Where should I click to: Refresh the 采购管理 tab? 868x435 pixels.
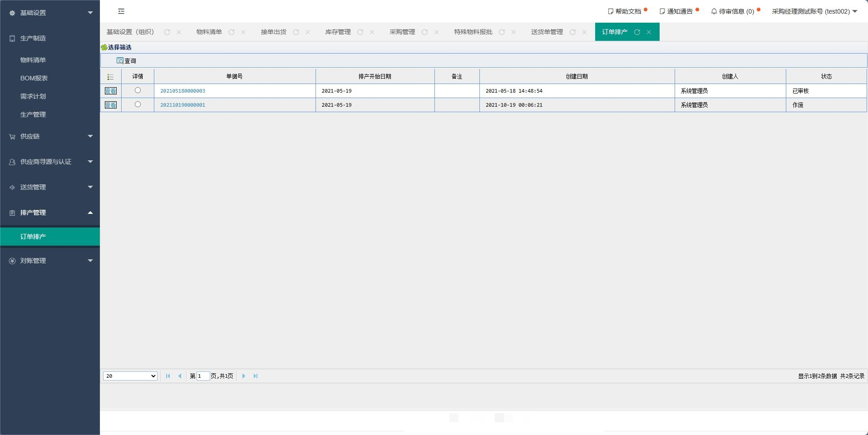point(425,32)
